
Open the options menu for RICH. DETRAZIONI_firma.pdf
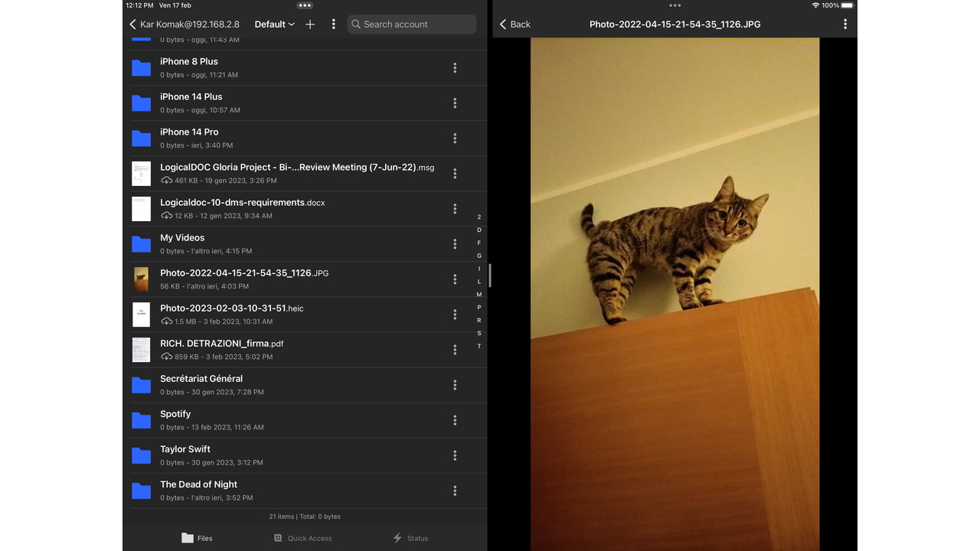point(455,350)
